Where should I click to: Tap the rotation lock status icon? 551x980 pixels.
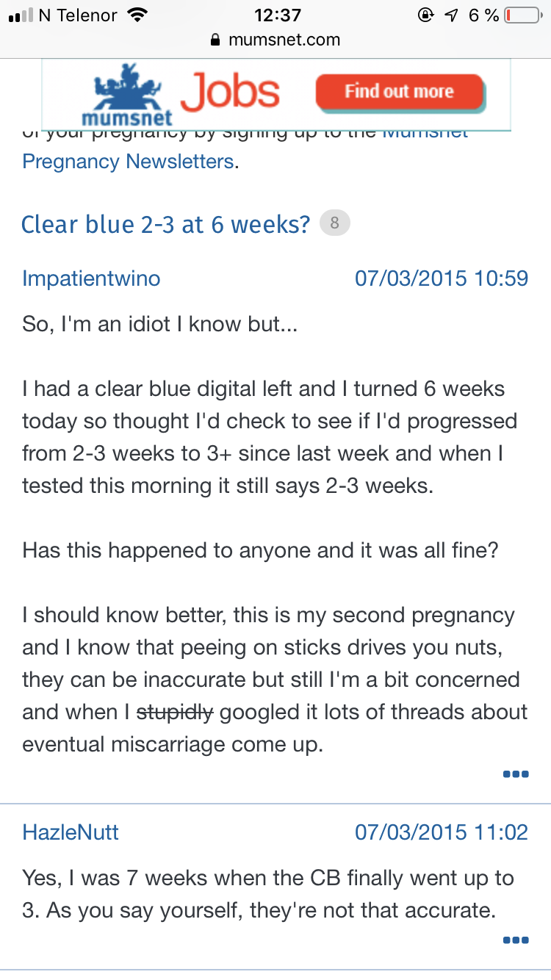(x=425, y=15)
